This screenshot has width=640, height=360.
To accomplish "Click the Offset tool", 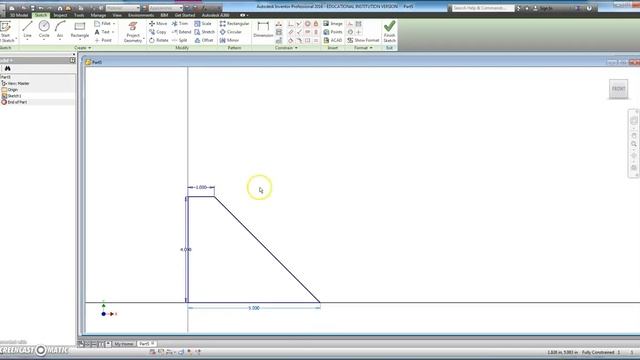I will click(204, 40).
